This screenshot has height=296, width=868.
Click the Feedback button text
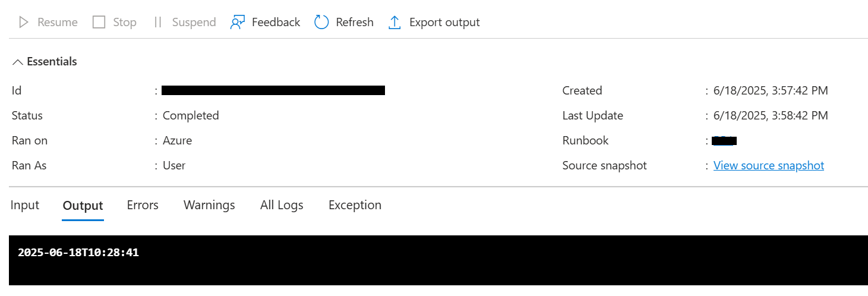(276, 23)
